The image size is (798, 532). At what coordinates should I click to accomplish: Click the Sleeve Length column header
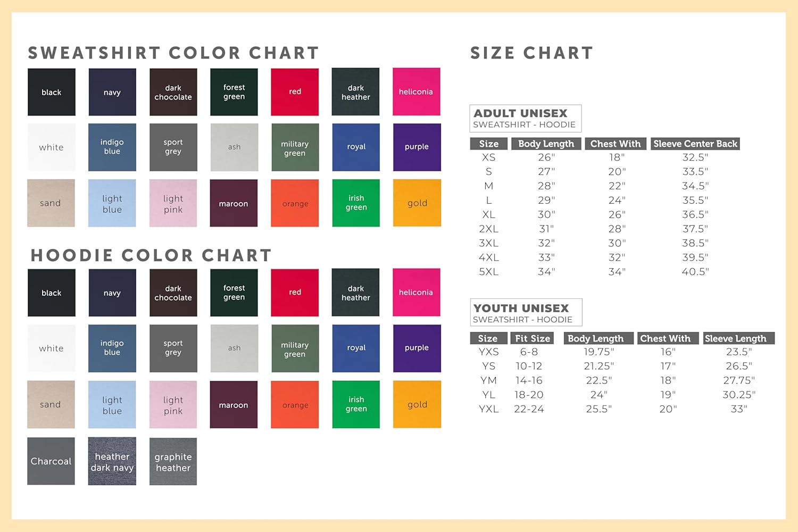pos(736,338)
